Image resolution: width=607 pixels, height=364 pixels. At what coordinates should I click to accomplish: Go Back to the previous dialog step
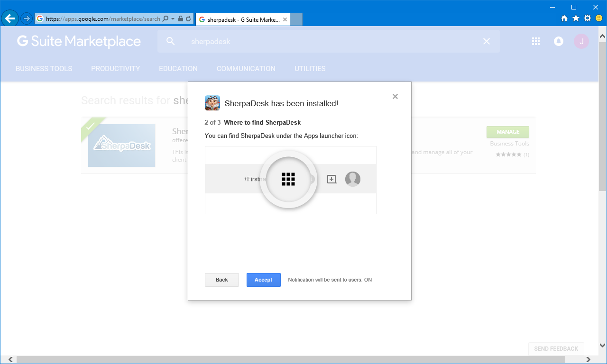(x=221, y=280)
